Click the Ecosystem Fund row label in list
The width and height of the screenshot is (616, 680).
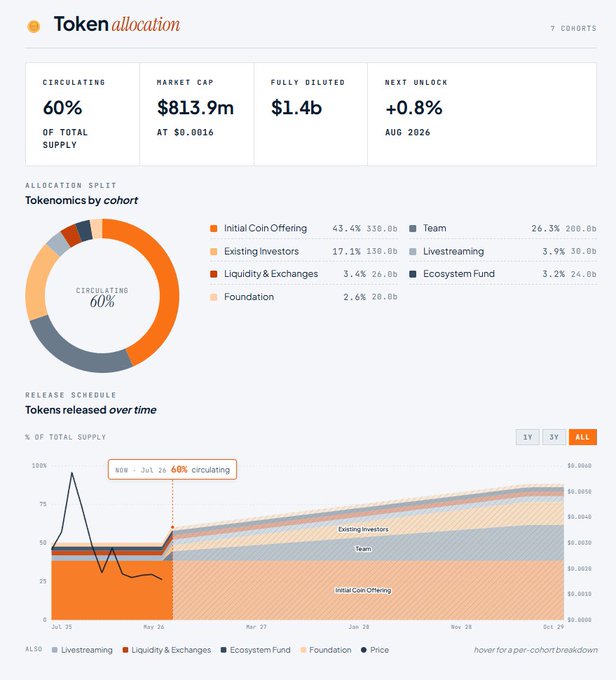459,274
